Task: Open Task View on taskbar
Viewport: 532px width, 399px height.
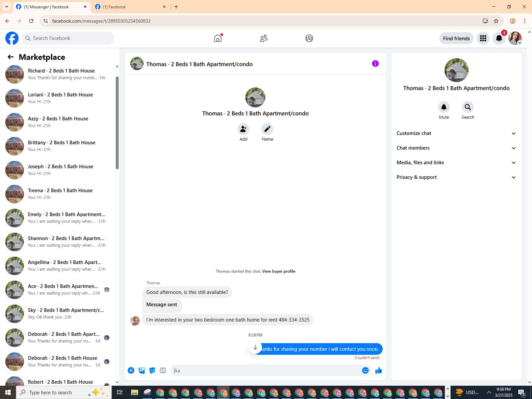Action: 119,392
